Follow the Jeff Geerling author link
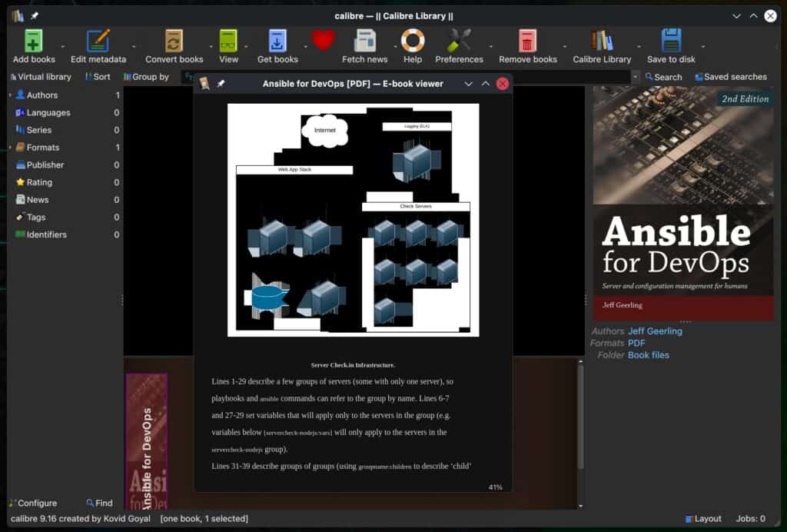787x532 pixels. coord(655,331)
